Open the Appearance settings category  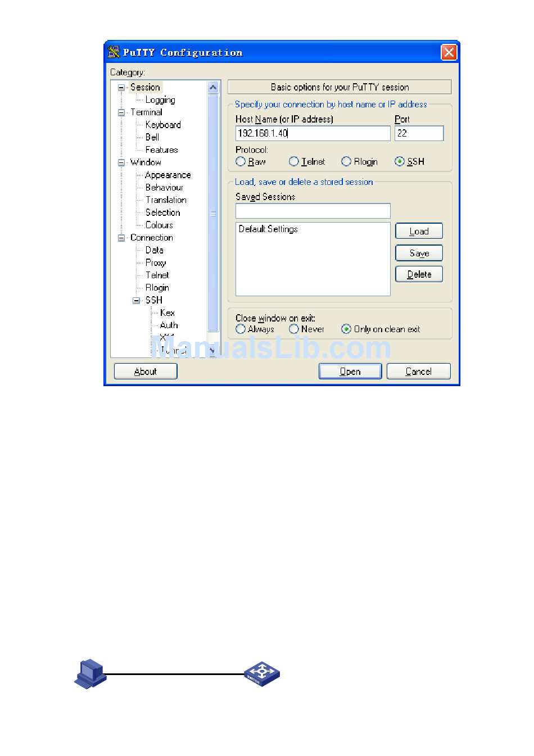click(x=168, y=175)
